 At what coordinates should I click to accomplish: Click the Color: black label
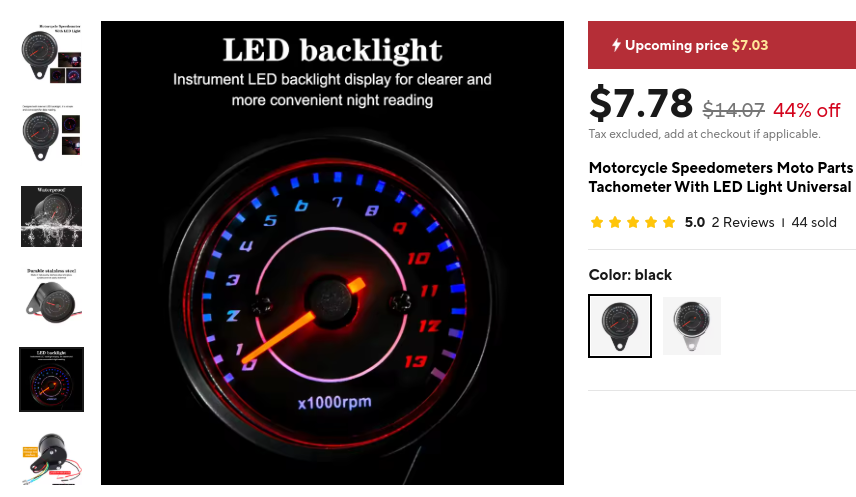[630, 275]
